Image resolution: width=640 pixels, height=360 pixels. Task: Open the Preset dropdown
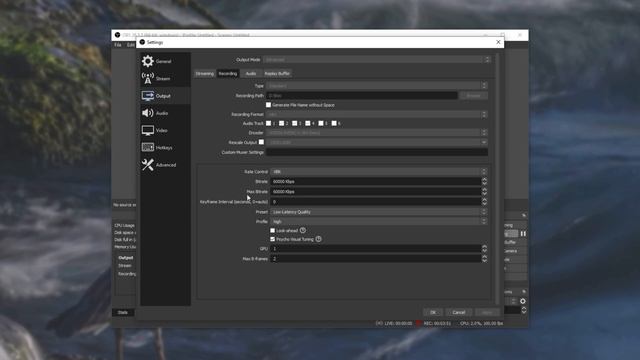[x=379, y=212]
